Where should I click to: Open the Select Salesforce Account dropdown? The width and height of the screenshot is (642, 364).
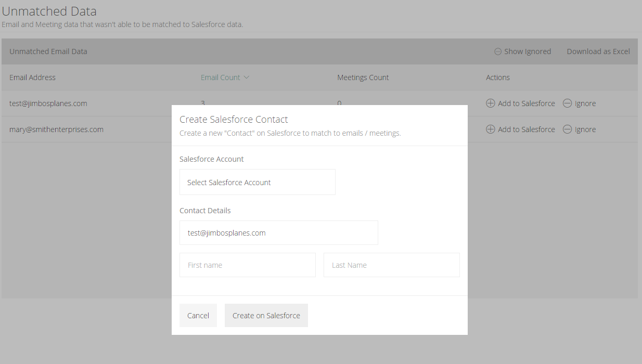(x=258, y=182)
